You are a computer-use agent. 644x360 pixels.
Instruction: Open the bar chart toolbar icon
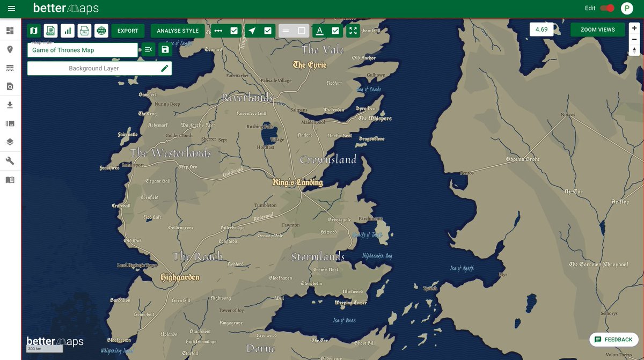pyautogui.click(x=68, y=31)
